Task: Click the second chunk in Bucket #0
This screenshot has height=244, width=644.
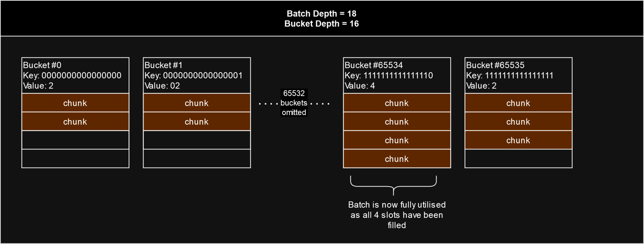Action: pos(75,122)
